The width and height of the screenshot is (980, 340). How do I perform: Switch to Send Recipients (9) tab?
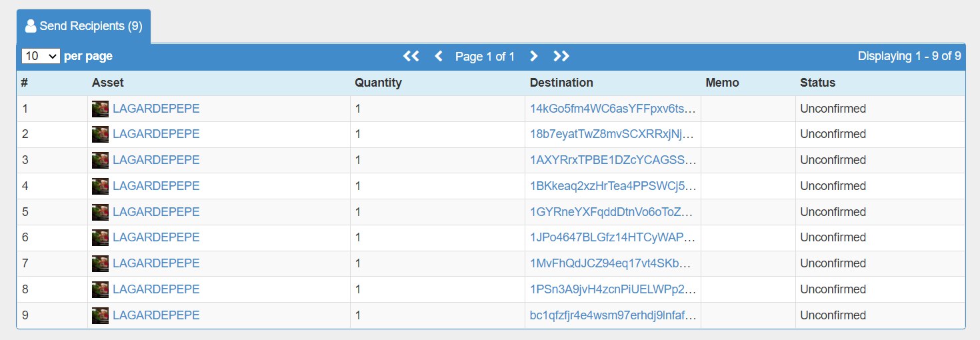point(84,26)
